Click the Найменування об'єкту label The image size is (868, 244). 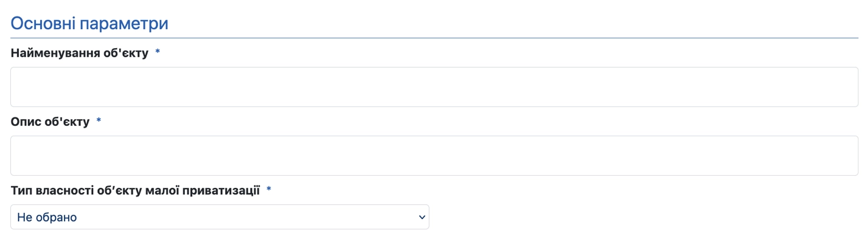pyautogui.click(x=80, y=54)
